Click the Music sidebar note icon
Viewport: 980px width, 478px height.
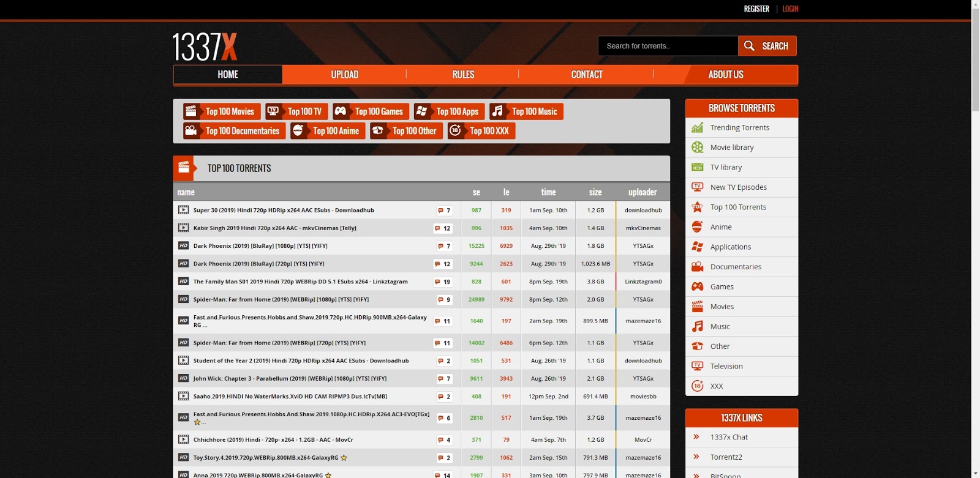coord(697,326)
